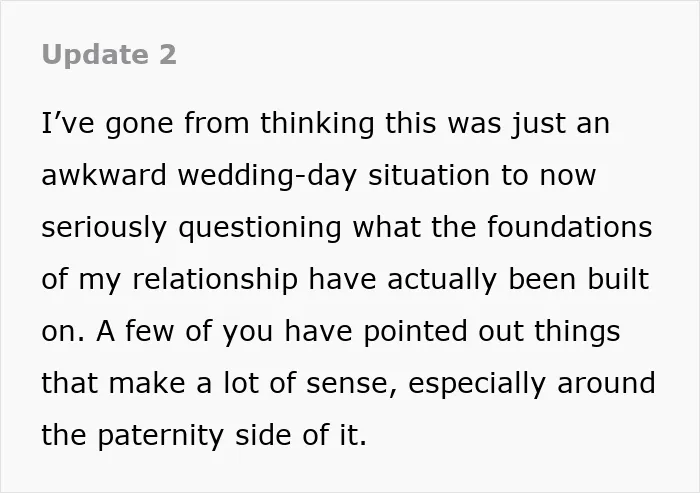This screenshot has width=700, height=493.
Task: Click the word "paternity" in last line
Action: pos(160,436)
